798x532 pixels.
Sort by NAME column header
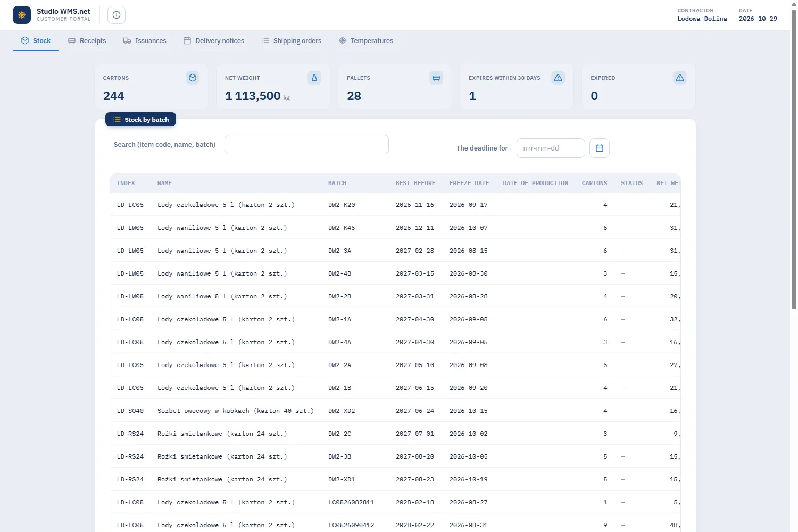[x=164, y=183]
